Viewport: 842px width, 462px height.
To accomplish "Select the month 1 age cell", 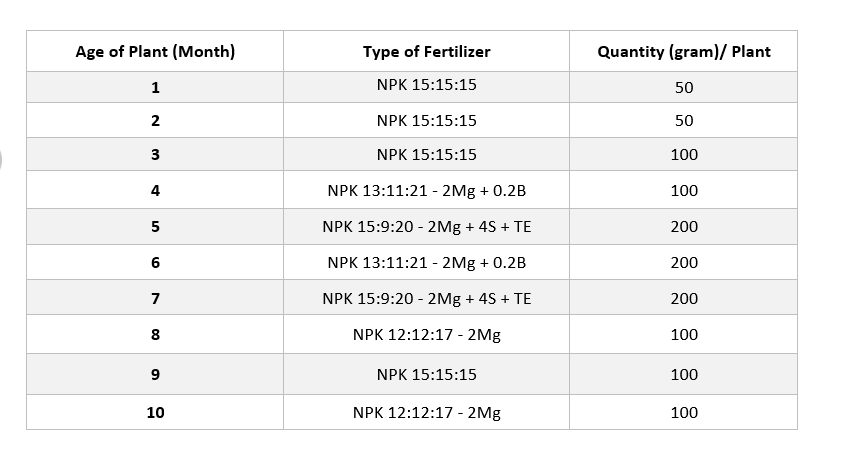I will [155, 87].
